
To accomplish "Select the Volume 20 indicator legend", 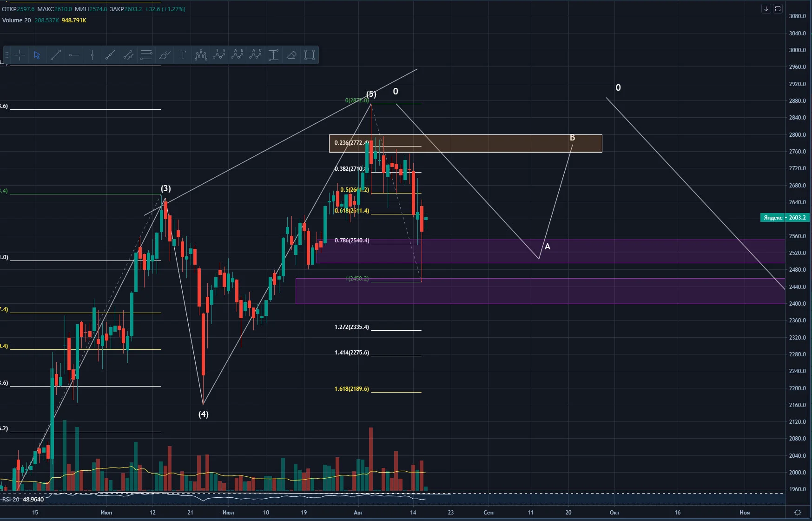I will pyautogui.click(x=16, y=20).
